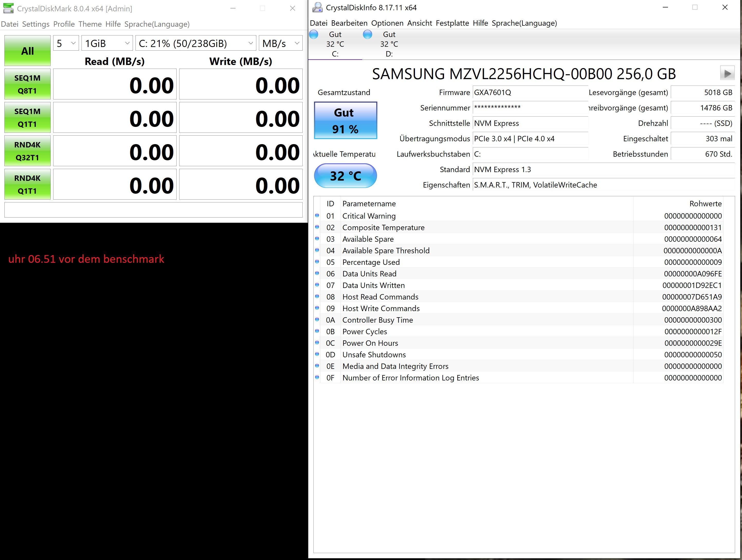Select the Data Units Written row
Screen dimensions: 742x560
coord(518,285)
